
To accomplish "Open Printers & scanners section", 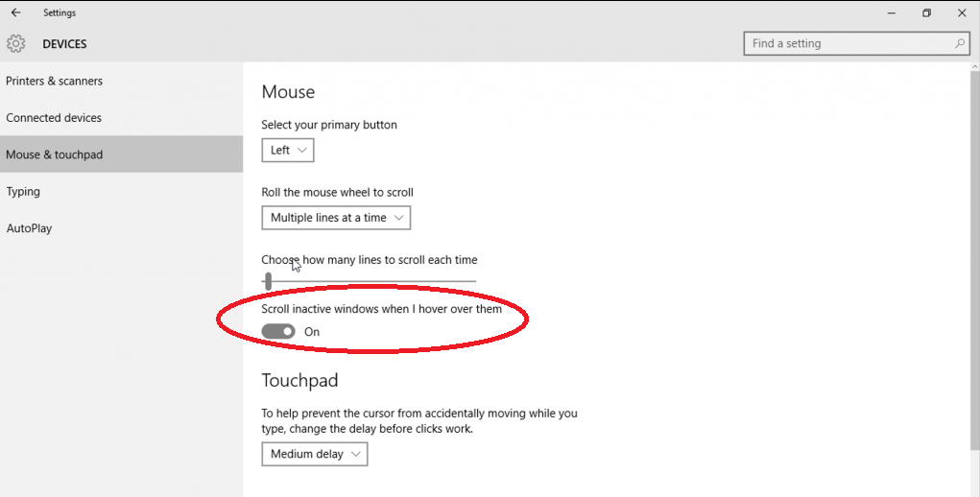I will (55, 82).
